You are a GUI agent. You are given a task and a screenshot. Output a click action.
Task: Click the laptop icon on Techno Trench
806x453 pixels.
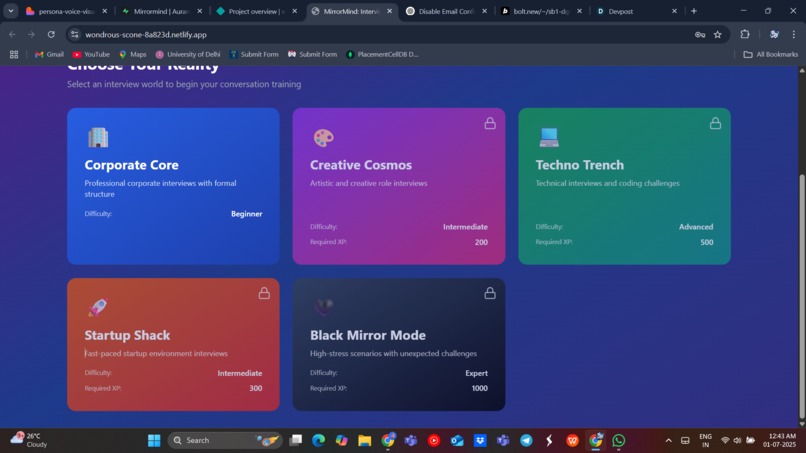click(x=549, y=137)
